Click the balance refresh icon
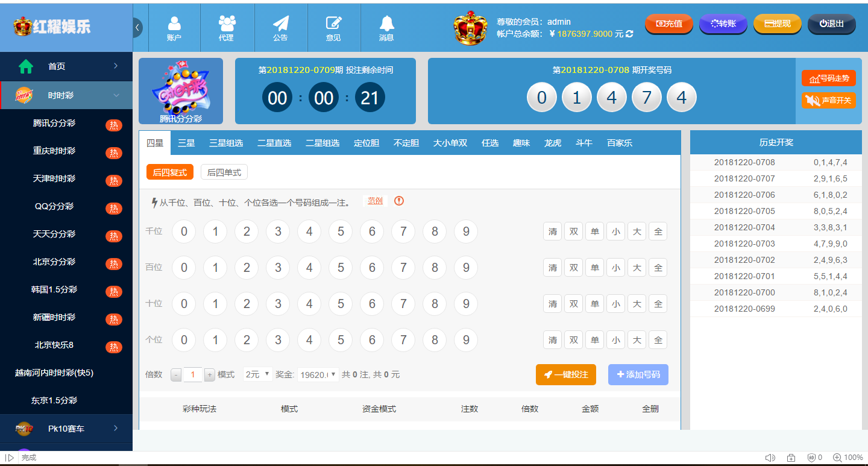The width and height of the screenshot is (868, 466). coord(630,34)
